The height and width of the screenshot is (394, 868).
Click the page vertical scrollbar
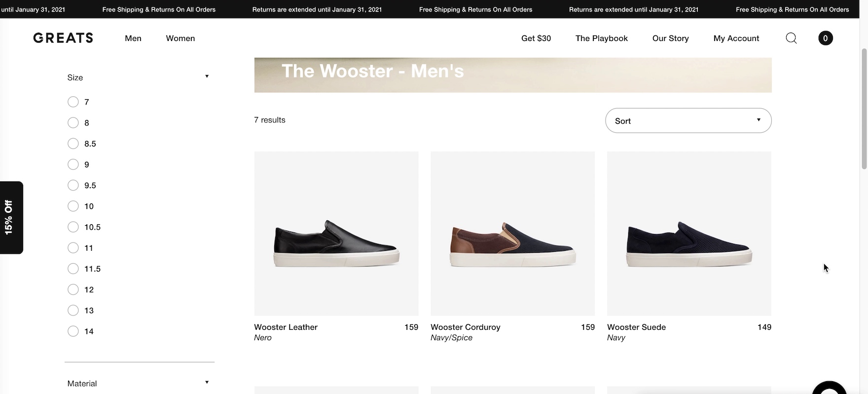(864, 109)
